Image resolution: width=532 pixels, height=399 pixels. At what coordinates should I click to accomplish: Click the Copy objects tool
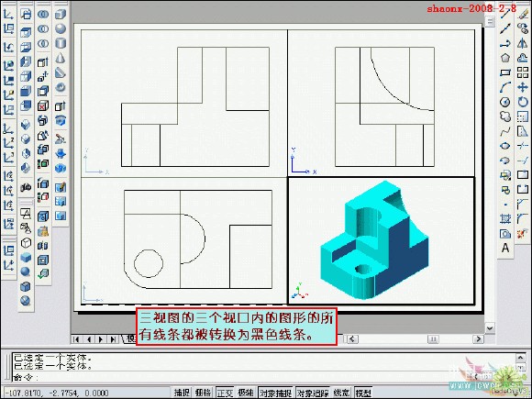tap(523, 28)
